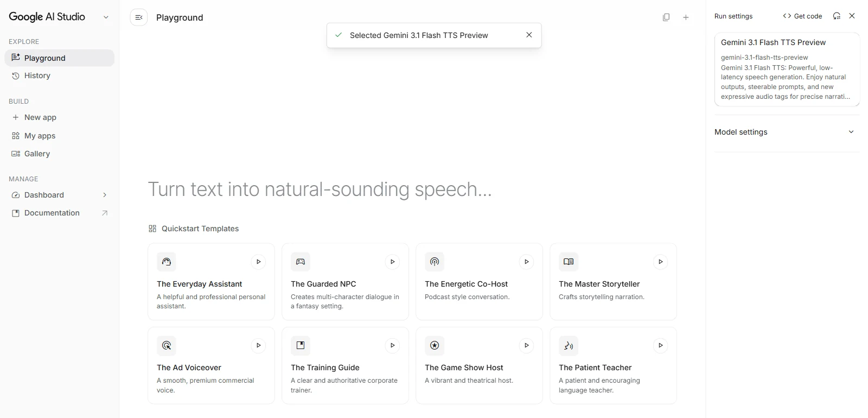Click the Playground sidebar icon
Viewport: 868px width, 418px height.
pos(16,58)
